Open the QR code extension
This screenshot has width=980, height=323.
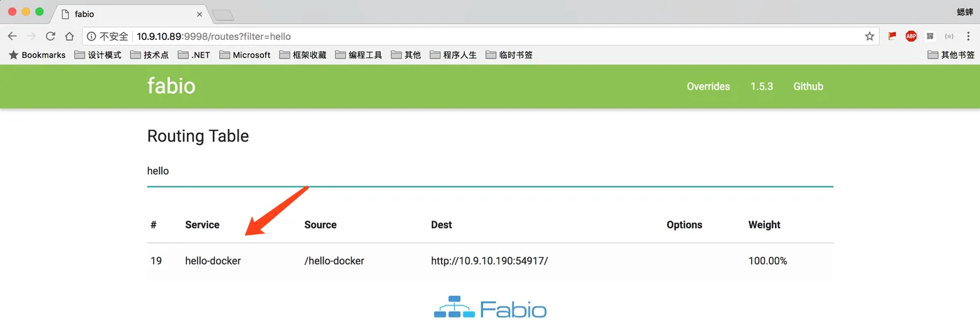(x=930, y=36)
